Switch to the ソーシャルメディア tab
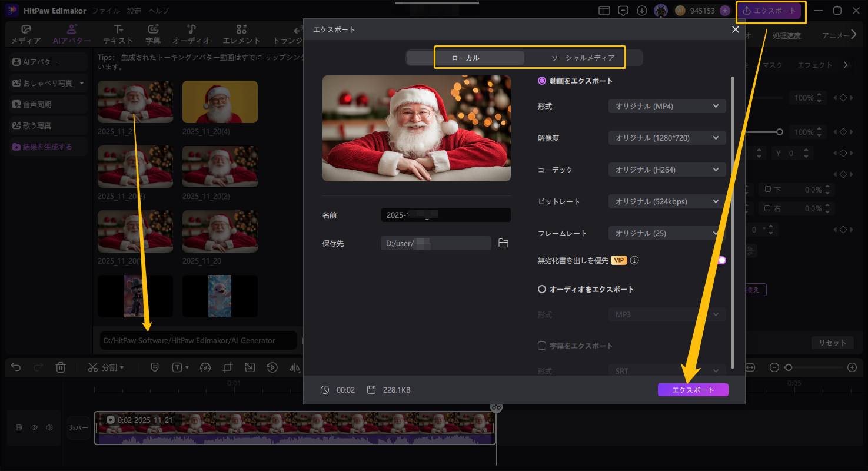Image resolution: width=868 pixels, height=471 pixels. coord(583,58)
